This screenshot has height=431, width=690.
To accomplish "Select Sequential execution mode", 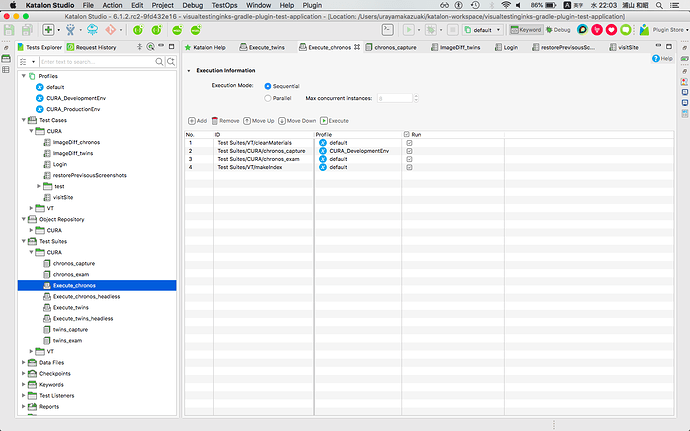I will tap(268, 86).
